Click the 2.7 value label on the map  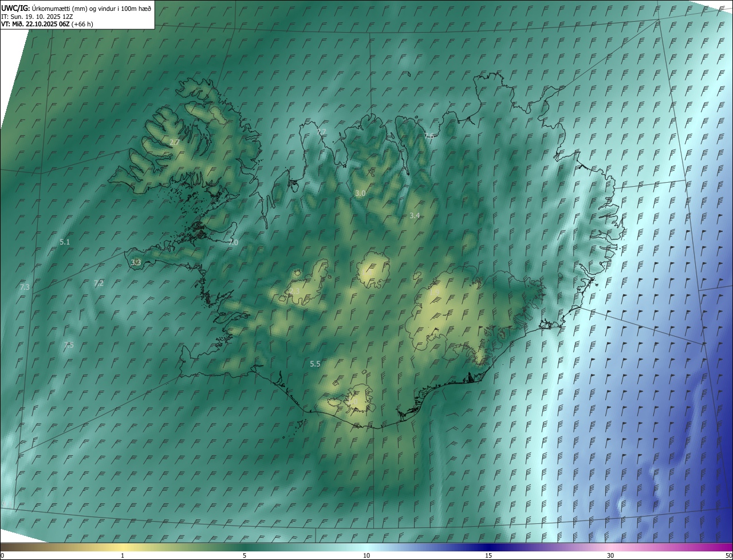point(175,142)
